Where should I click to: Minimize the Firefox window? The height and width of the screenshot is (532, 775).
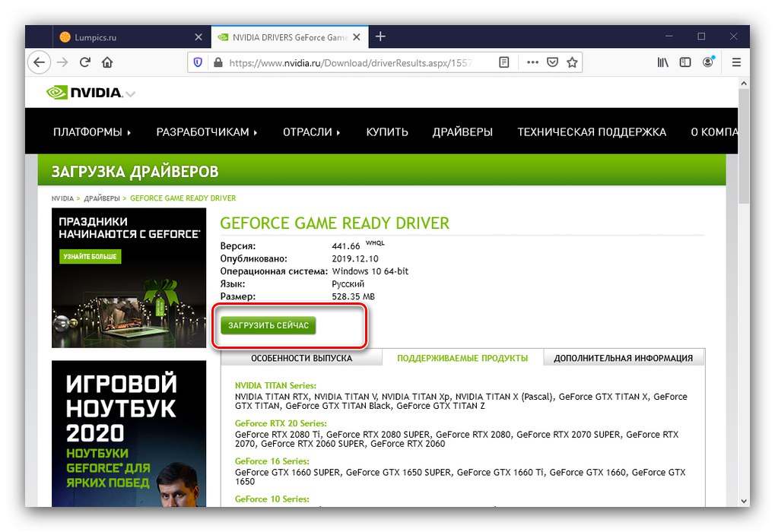pyautogui.click(x=669, y=36)
